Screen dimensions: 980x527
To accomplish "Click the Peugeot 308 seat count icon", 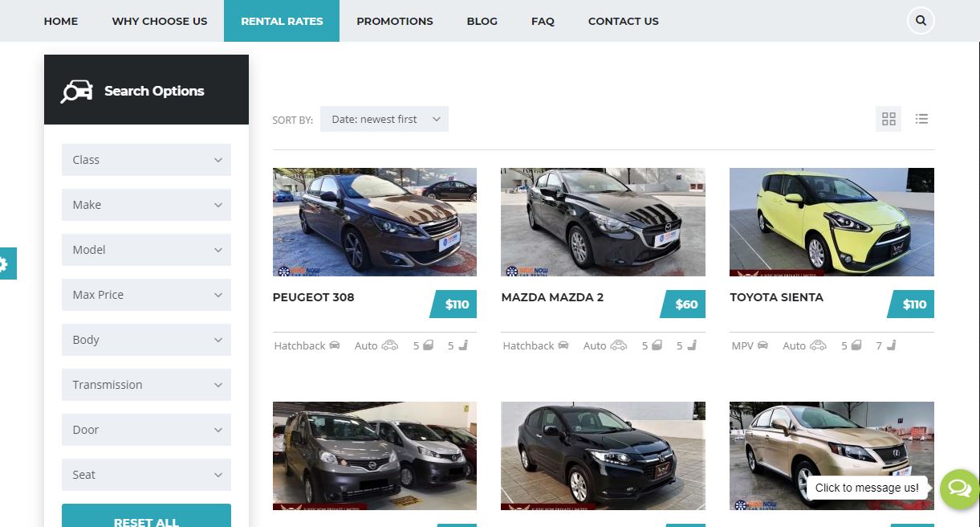I will 463,345.
